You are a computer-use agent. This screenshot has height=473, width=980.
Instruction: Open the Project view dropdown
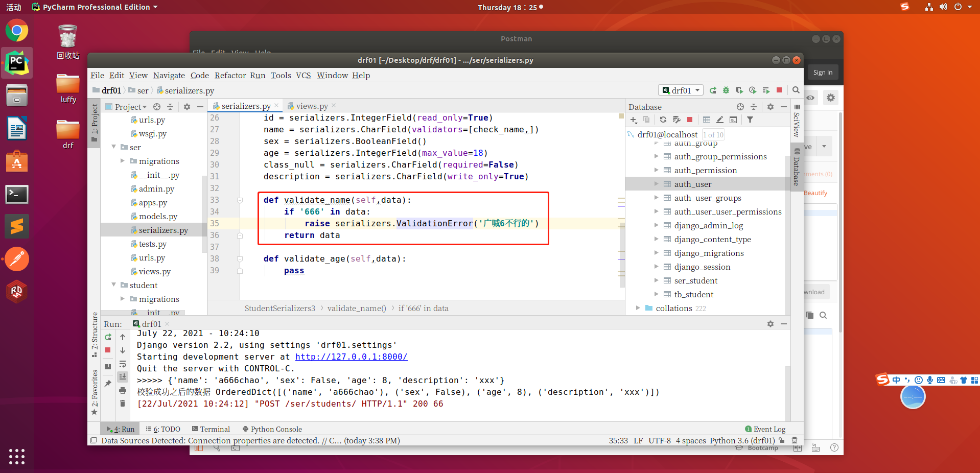pos(127,107)
